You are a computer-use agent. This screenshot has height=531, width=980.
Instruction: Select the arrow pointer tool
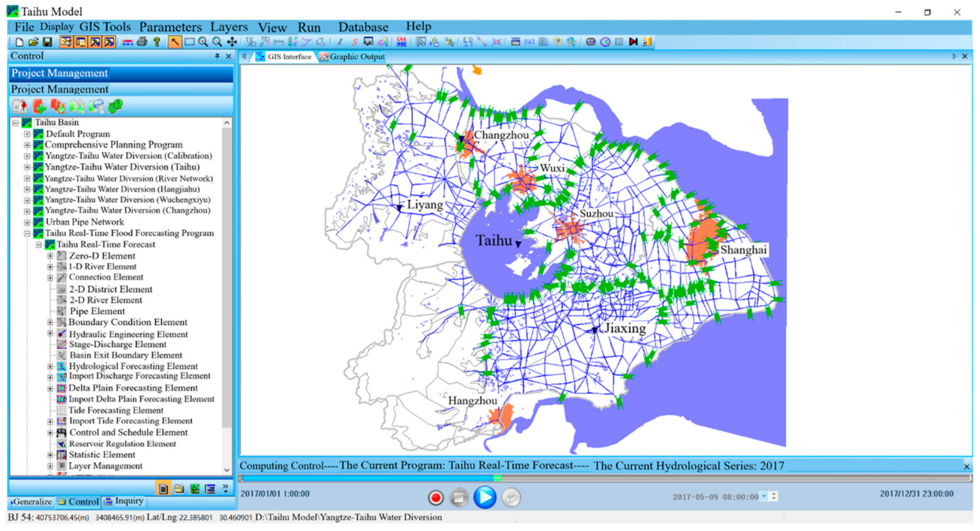pyautogui.click(x=174, y=42)
